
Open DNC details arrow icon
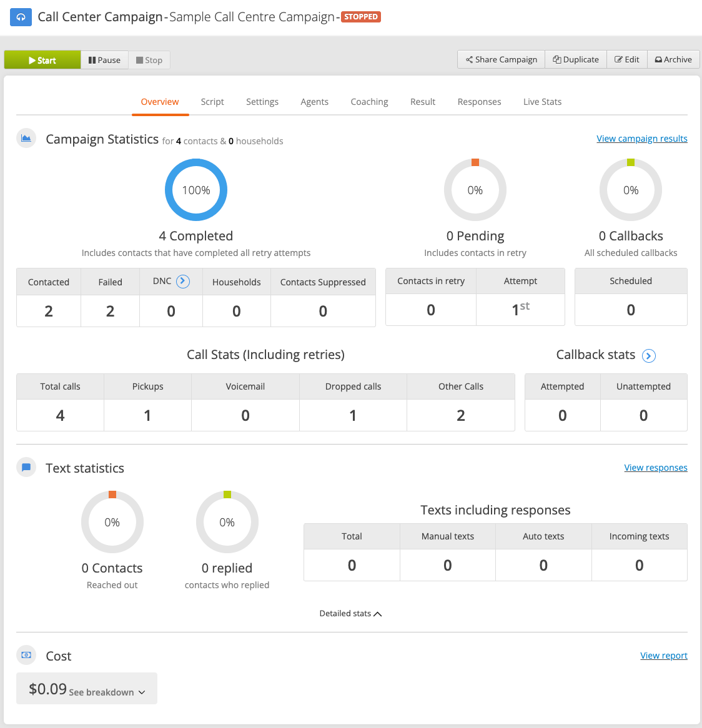(183, 282)
